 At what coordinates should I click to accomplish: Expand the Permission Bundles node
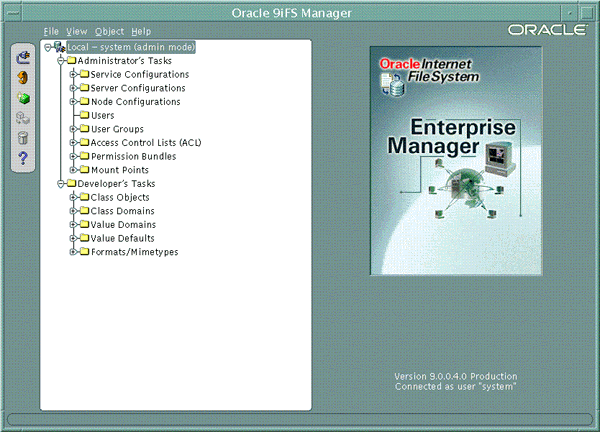(73, 156)
